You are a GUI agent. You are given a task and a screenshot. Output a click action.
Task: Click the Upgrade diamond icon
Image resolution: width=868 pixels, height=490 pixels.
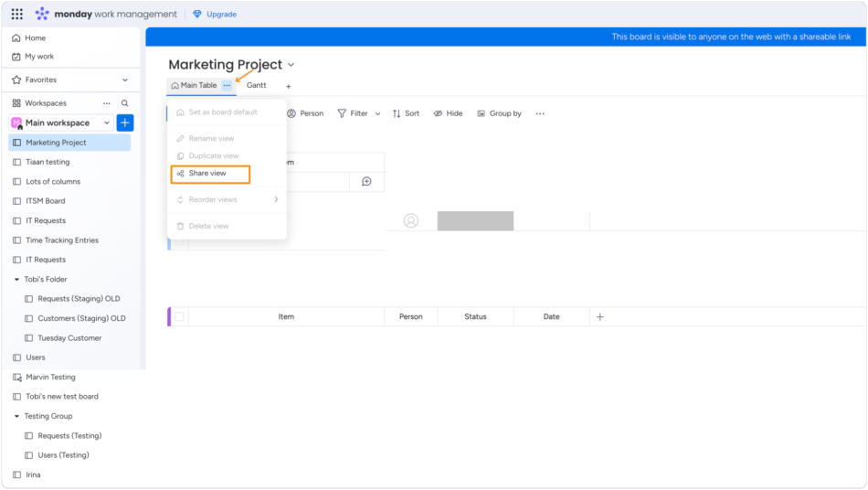coord(197,14)
